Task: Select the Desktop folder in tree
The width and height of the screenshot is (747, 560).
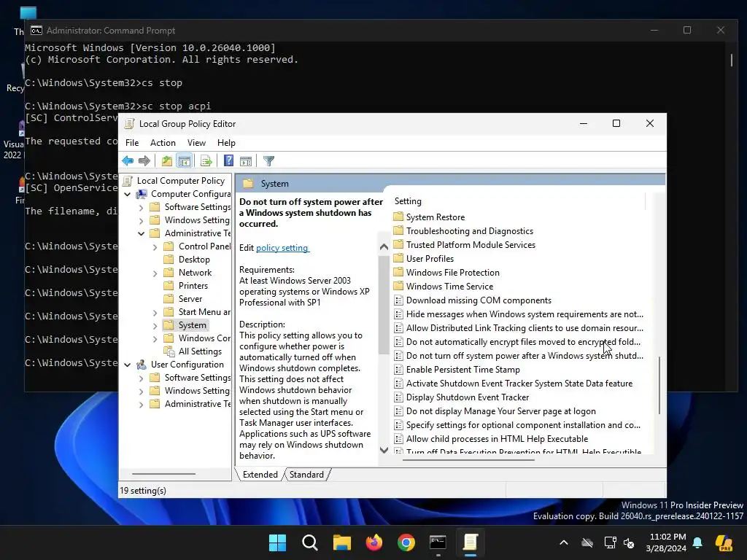Action: point(194,260)
